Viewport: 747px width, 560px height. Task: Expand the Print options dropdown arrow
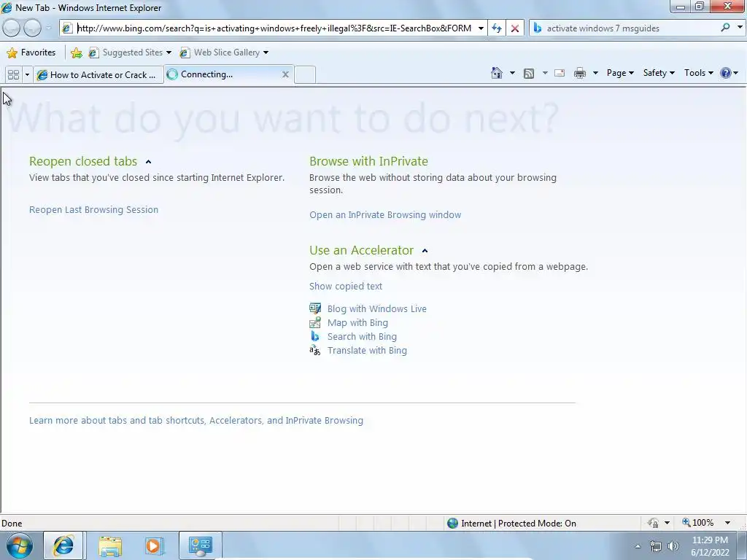pos(595,73)
